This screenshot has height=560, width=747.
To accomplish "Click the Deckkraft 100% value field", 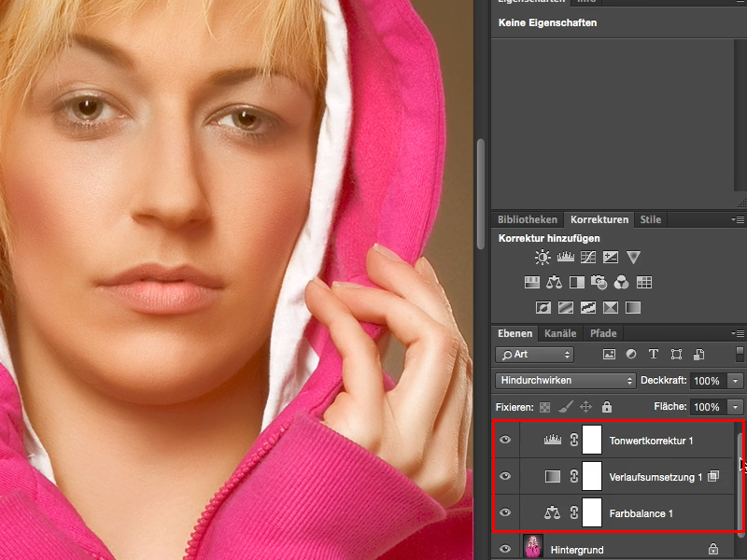I will point(707,381).
